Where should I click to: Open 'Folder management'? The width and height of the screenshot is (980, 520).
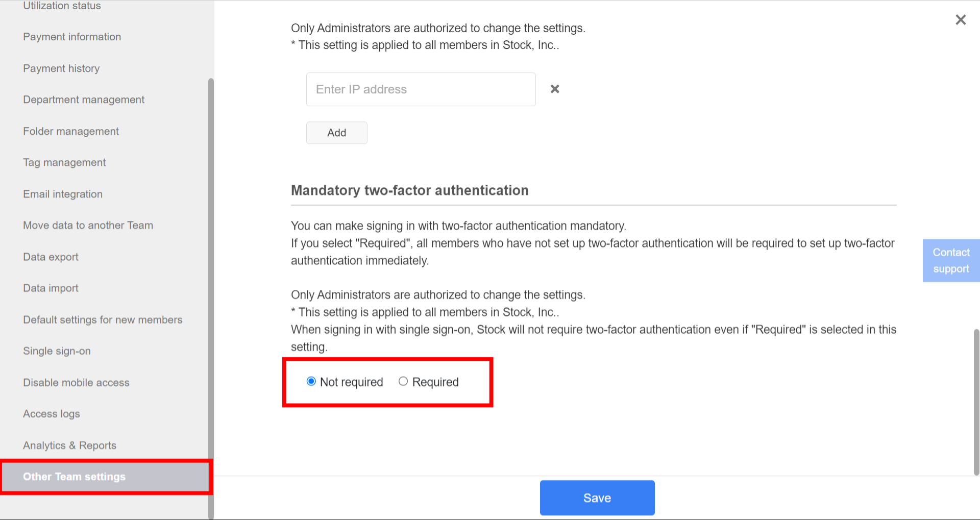[x=70, y=131]
